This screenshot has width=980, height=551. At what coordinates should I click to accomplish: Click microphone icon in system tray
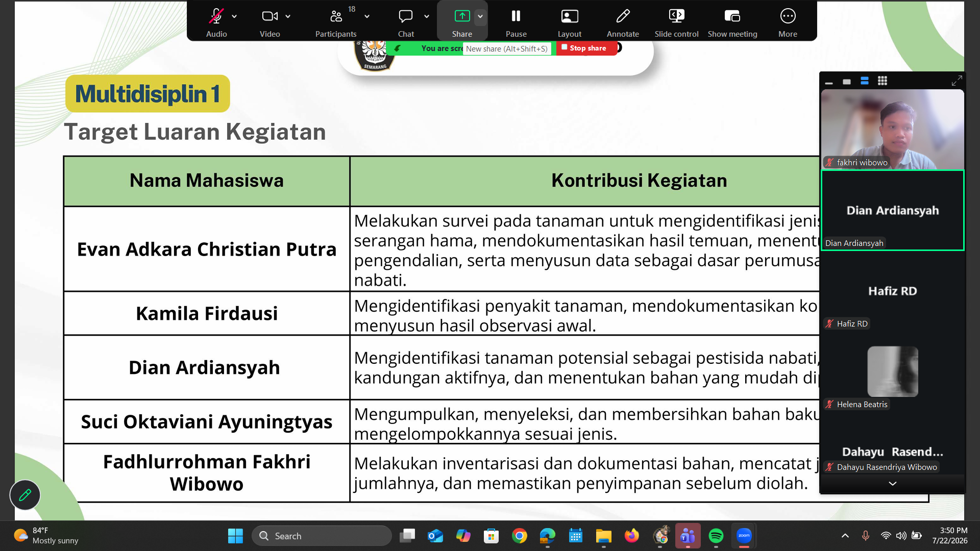point(866,536)
